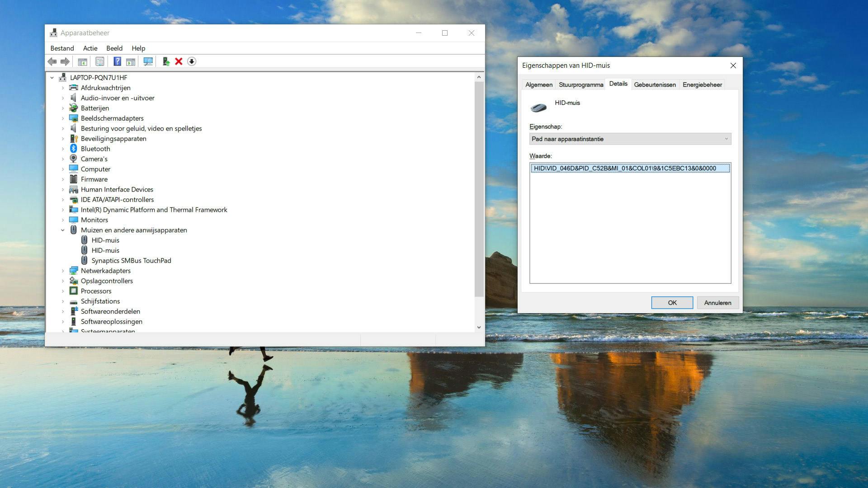The width and height of the screenshot is (868, 488).
Task: Click the Annuleren button
Action: tap(717, 303)
